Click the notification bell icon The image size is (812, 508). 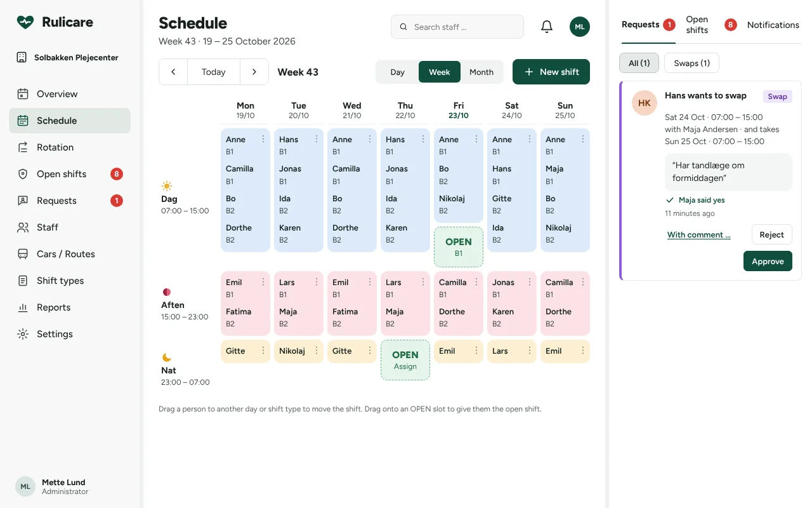(547, 27)
